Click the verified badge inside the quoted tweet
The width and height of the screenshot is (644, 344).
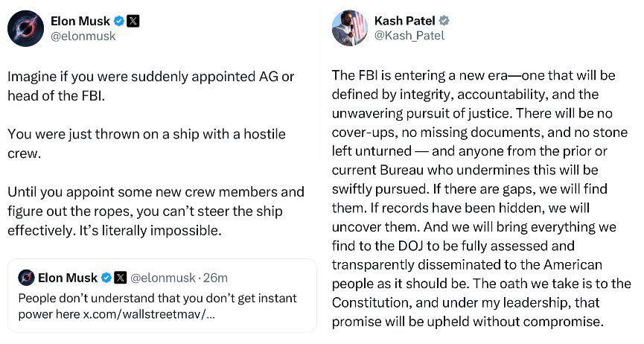(x=106, y=278)
